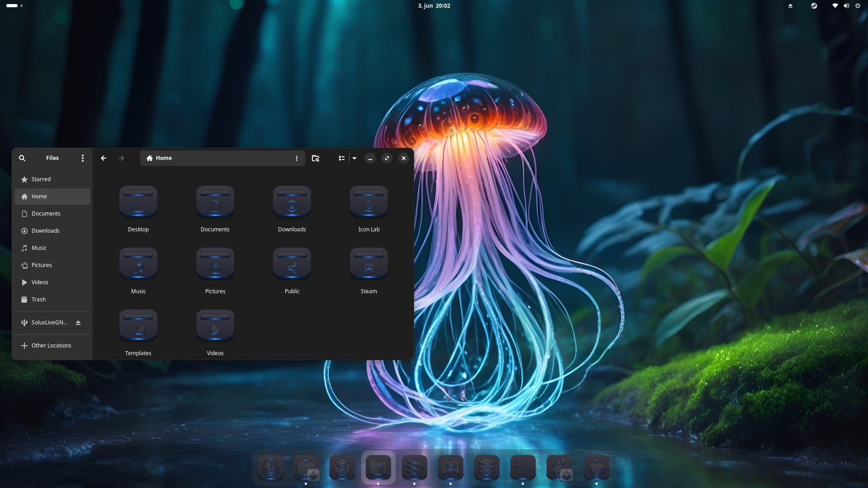This screenshot has height=488, width=868.
Task: Select Home in the sidebar
Action: pos(52,197)
